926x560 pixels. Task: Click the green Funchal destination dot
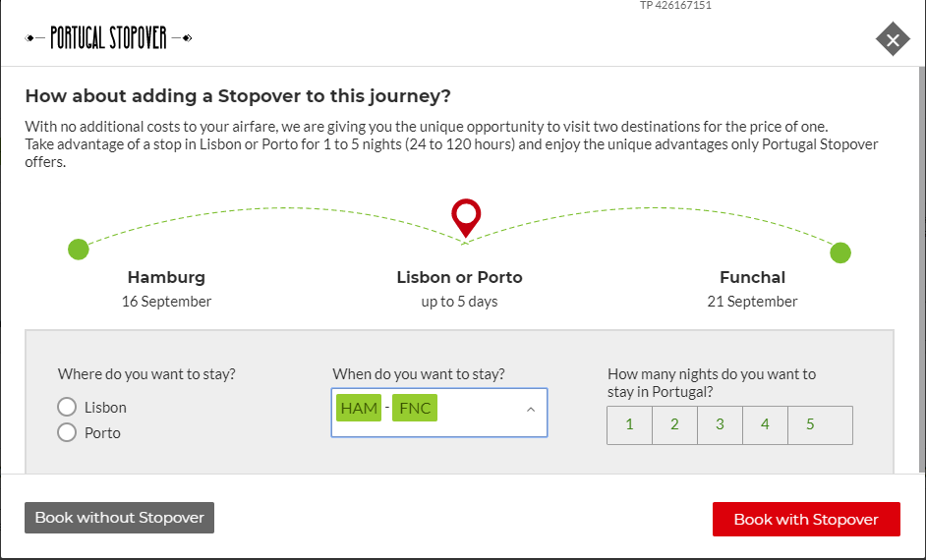pyautogui.click(x=840, y=252)
